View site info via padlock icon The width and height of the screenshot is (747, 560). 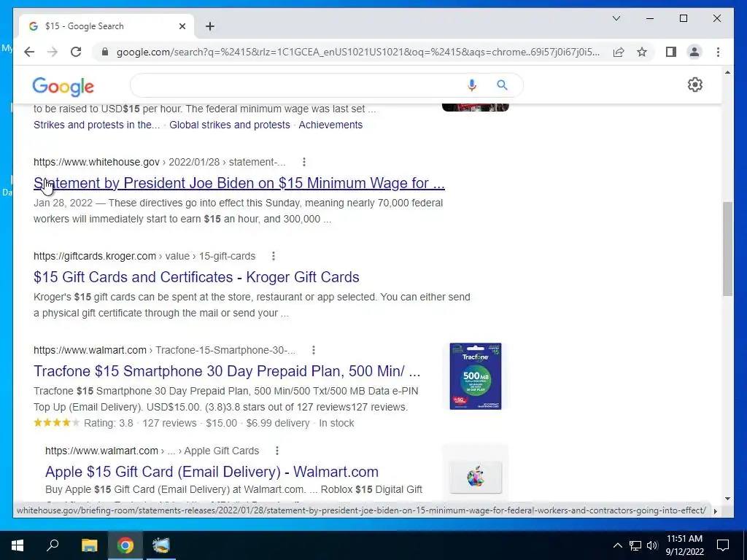tap(105, 52)
